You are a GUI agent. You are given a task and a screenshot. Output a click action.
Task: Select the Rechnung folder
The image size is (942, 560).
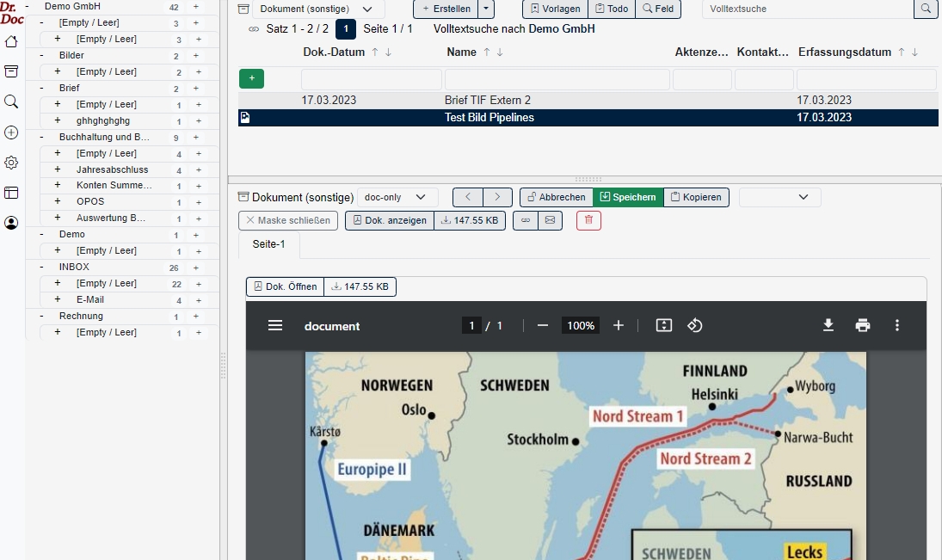[81, 316]
